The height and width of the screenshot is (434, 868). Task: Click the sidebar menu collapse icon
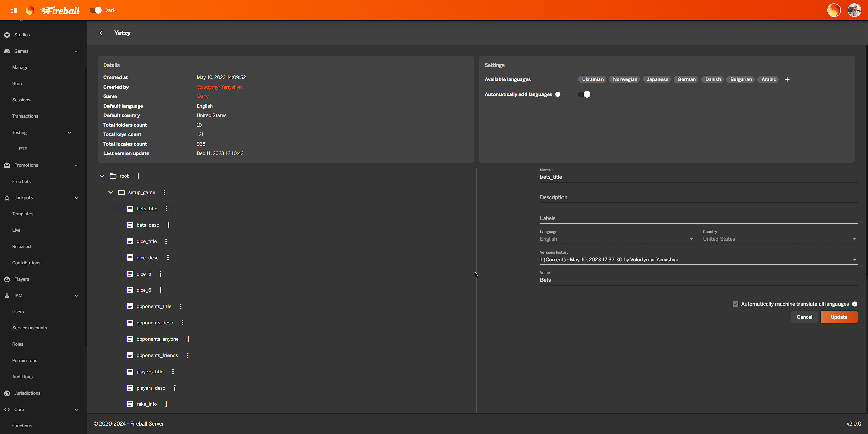(14, 10)
